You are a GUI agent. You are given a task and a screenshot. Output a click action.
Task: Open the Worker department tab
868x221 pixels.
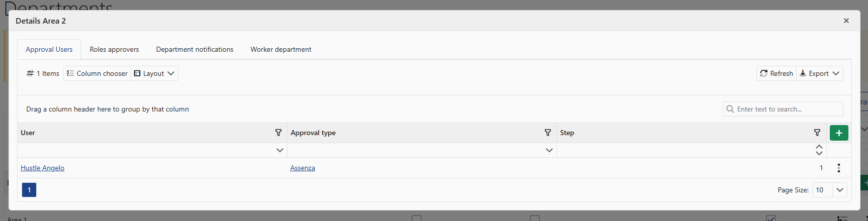(281, 49)
